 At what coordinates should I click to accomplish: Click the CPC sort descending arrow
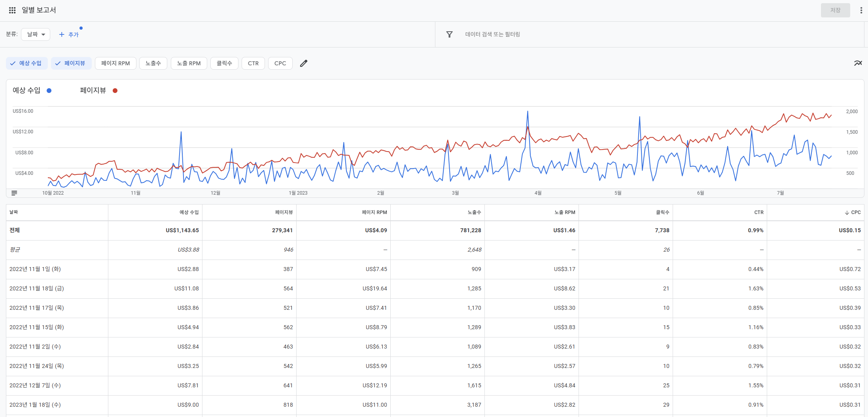point(847,212)
